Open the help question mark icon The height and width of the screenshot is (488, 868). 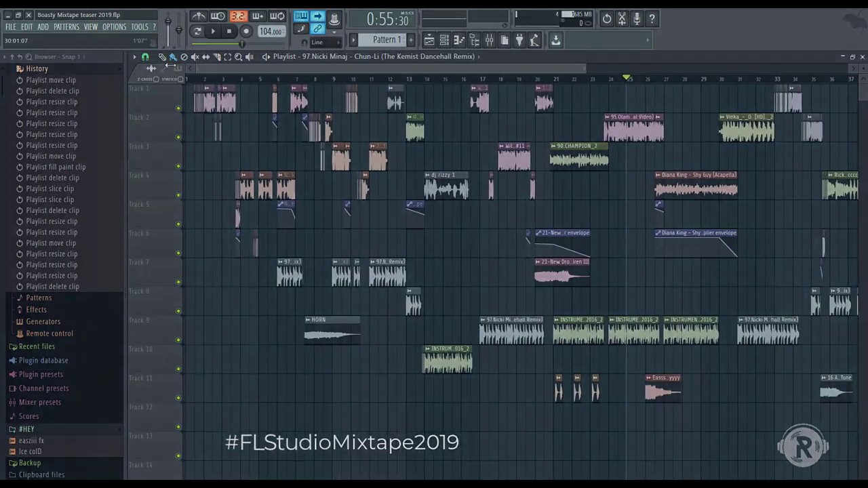pyautogui.click(x=652, y=19)
